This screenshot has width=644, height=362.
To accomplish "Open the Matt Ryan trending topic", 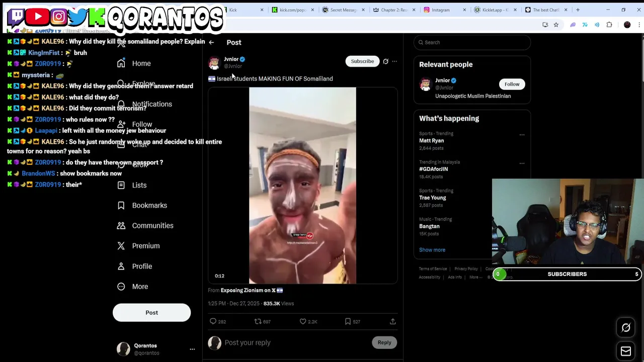I will pyautogui.click(x=431, y=141).
